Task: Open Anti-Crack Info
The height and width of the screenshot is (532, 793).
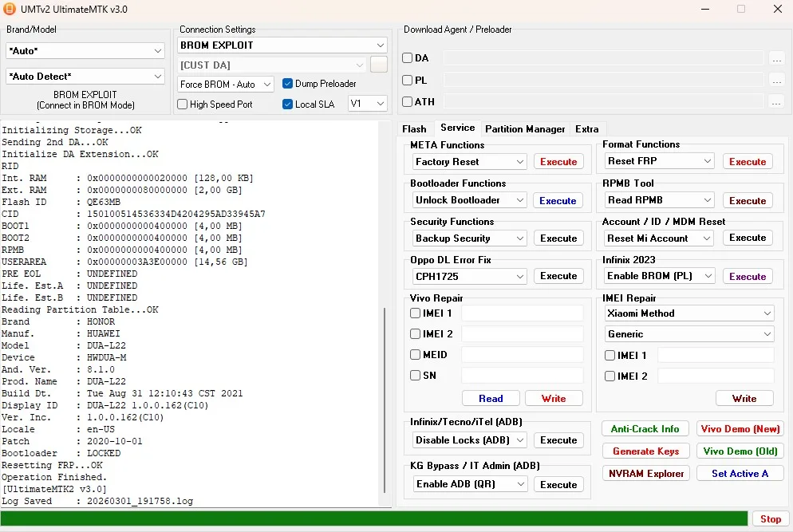Action: tap(645, 429)
